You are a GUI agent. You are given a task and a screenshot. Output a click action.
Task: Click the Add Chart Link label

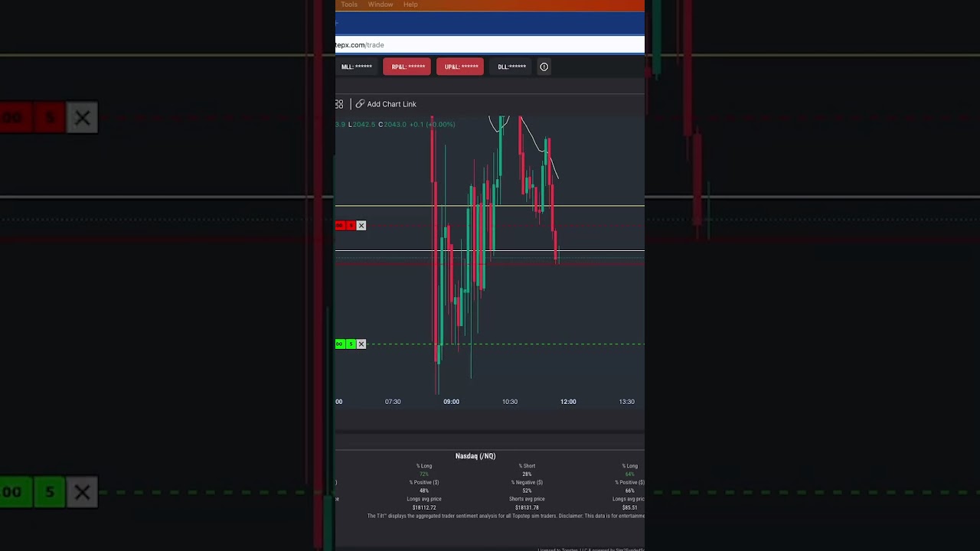tap(392, 104)
